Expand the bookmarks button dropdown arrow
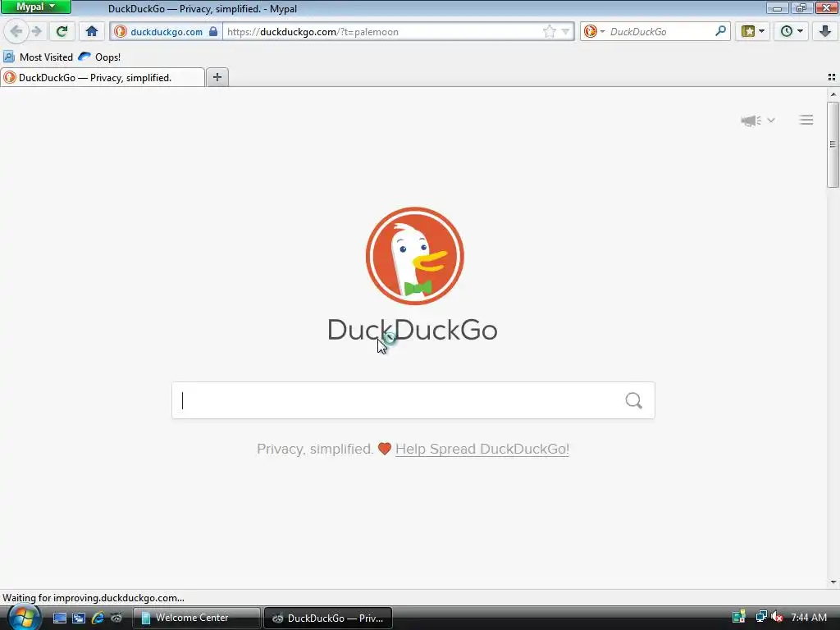This screenshot has height=630, width=840. click(x=762, y=31)
